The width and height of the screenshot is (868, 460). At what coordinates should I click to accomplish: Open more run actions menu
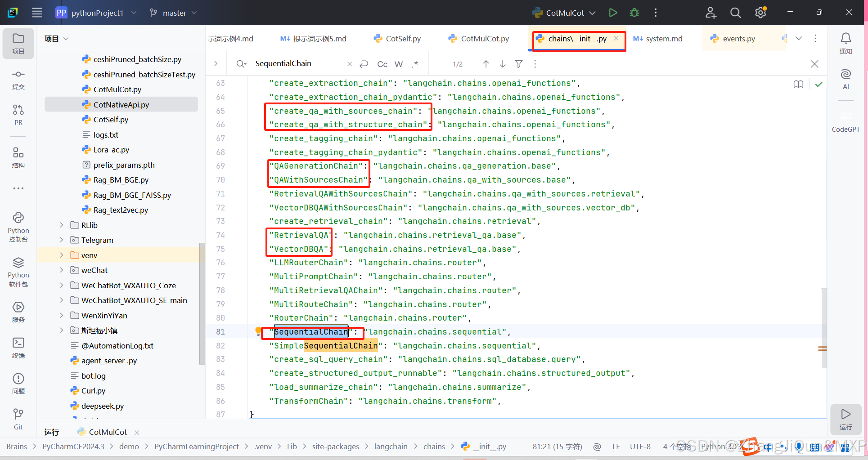[656, 13]
